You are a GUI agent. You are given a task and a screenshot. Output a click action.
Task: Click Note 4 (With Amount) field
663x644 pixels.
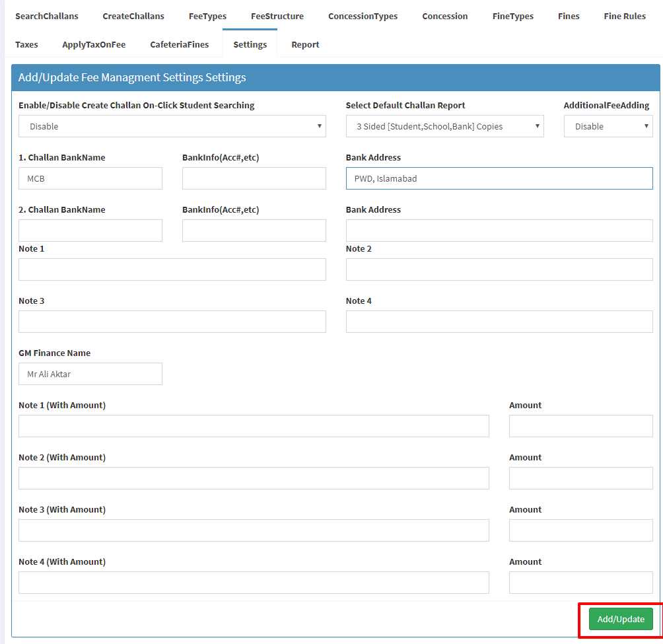[254, 583]
